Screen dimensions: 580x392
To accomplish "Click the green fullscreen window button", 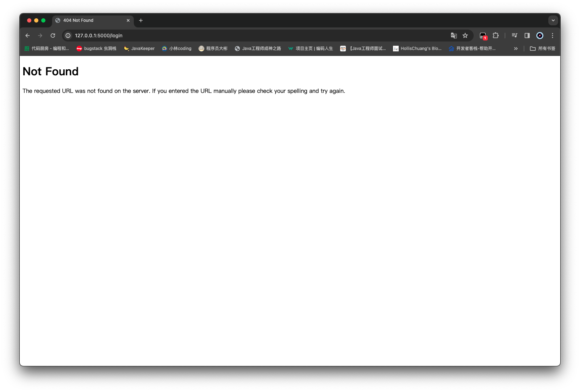I will pyautogui.click(x=43, y=20).
